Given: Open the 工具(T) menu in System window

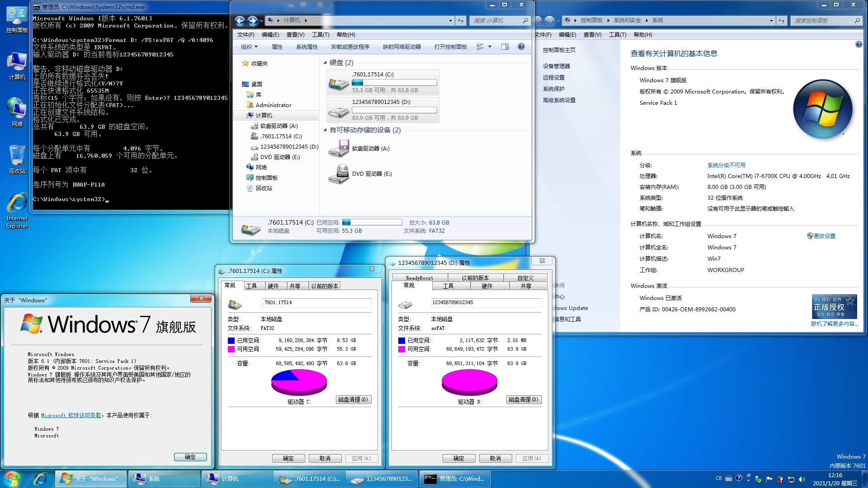Looking at the screenshot, I should tap(618, 34).
